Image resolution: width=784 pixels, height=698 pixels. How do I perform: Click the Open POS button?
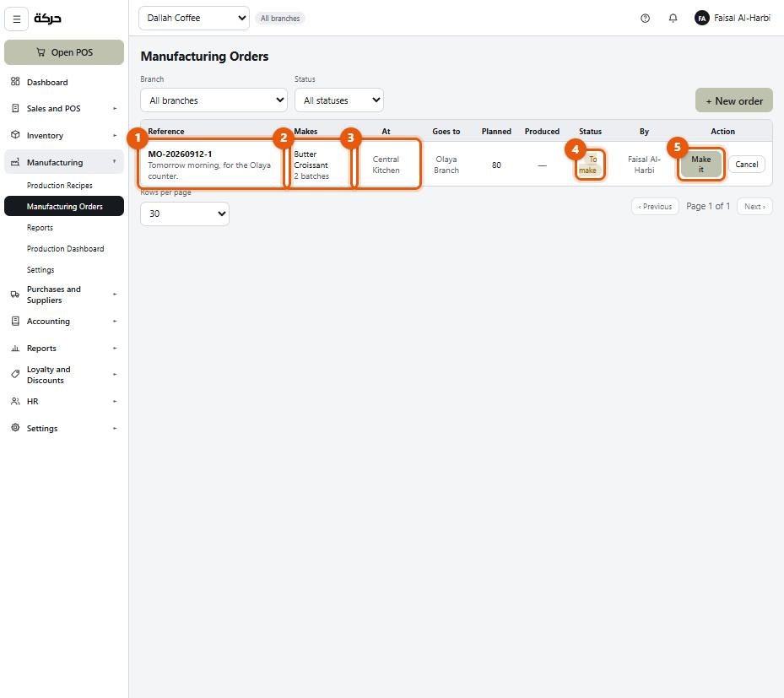click(64, 52)
